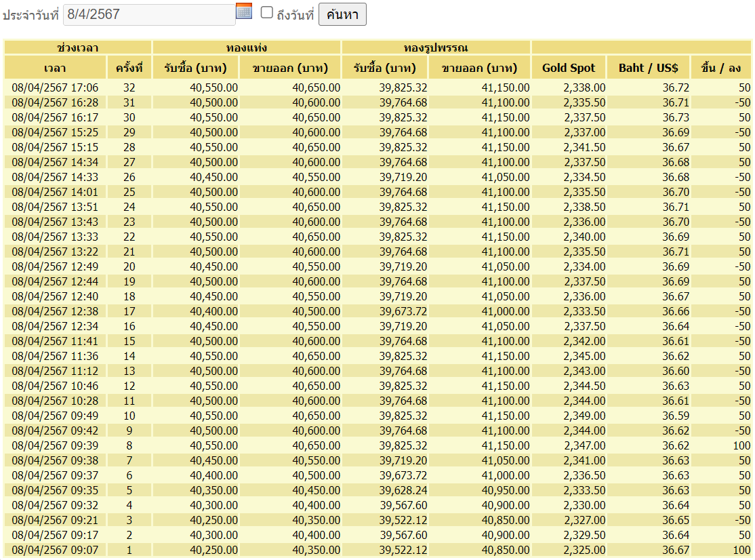The width and height of the screenshot is (755, 560).
Task: Click the Baht / US$ column header
Action: pos(649,68)
